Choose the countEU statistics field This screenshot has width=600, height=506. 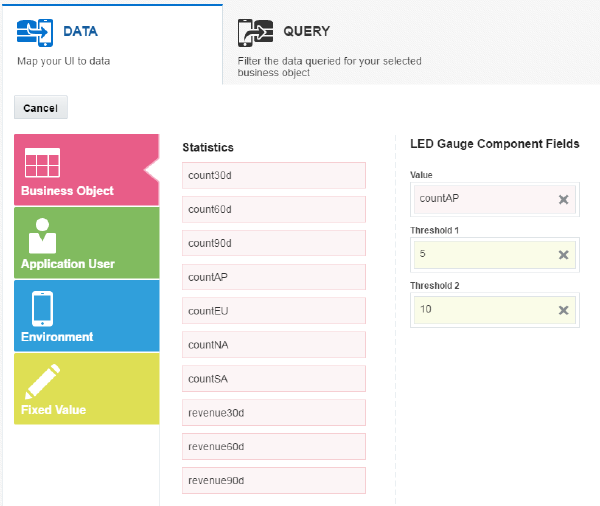273,311
